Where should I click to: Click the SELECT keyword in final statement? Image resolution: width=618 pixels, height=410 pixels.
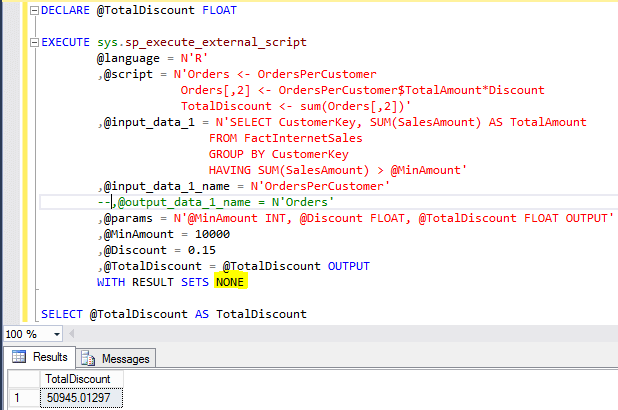[62, 314]
